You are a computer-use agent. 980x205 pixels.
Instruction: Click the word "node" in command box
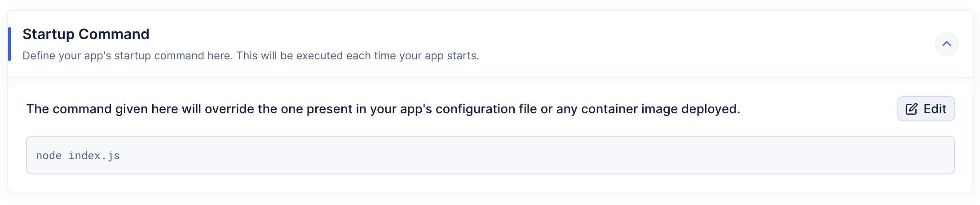click(49, 156)
